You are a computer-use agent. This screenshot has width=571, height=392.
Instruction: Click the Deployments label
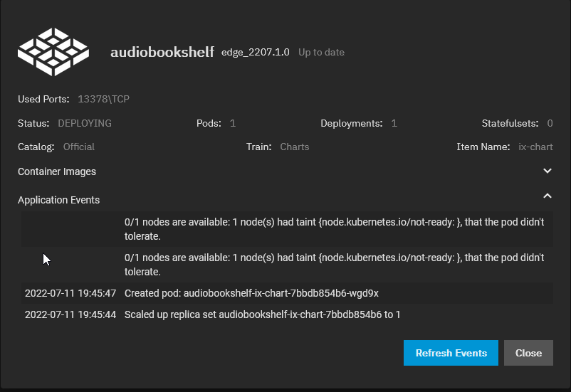pyautogui.click(x=352, y=123)
